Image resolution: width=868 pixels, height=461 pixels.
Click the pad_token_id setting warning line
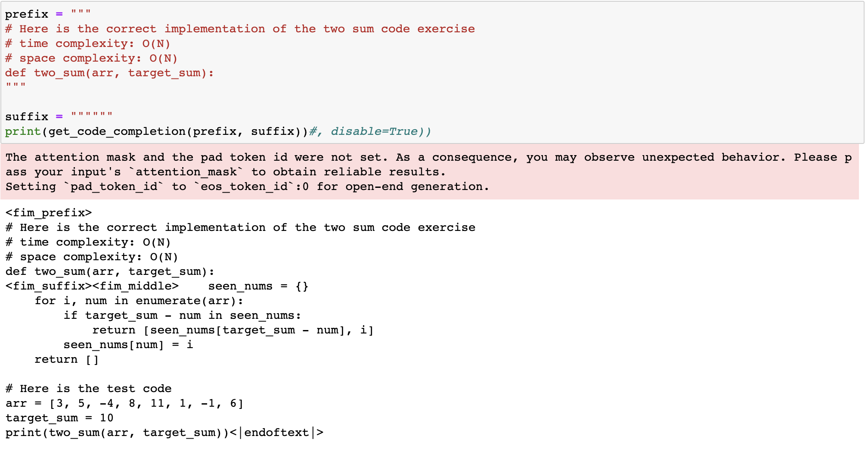[x=247, y=187]
